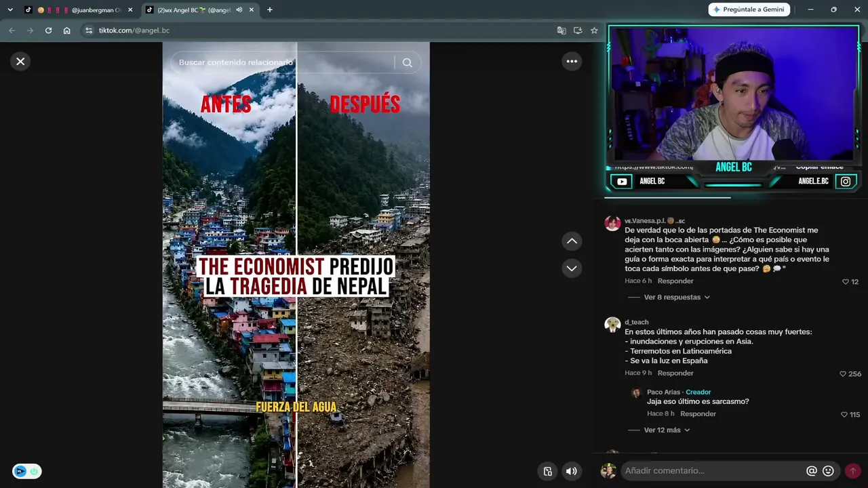Open d_teach's profile from username

pos(637,323)
